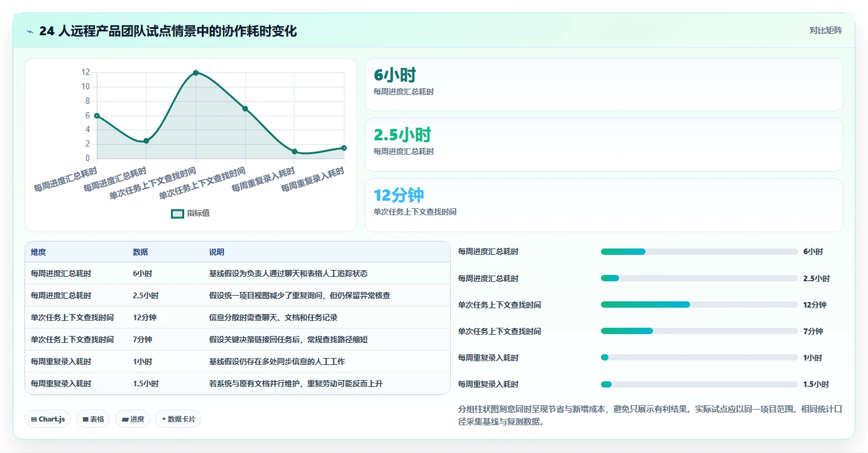Image resolution: width=868 pixels, height=453 pixels.
Task: Select the 6小时 metric card
Action: pyautogui.click(x=603, y=85)
